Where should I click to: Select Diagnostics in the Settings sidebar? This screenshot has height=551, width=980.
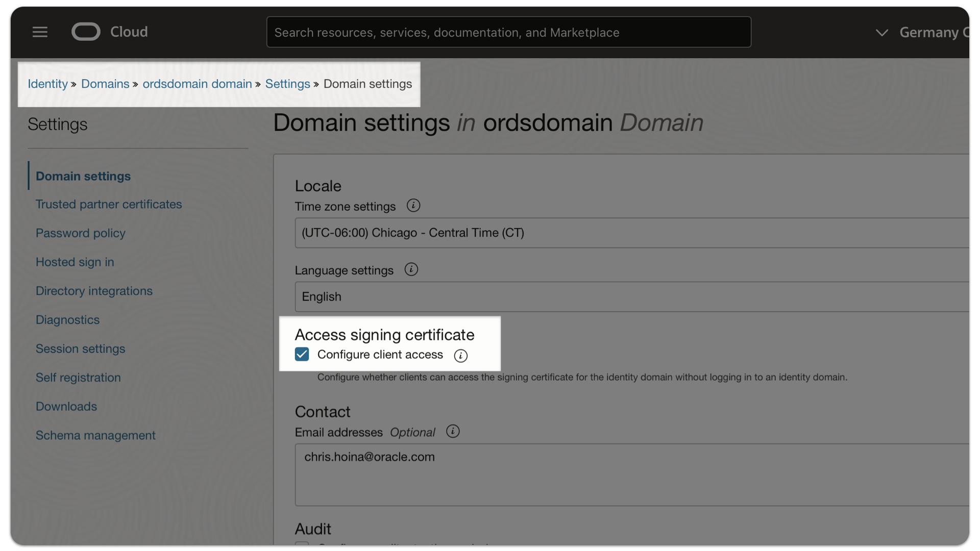pyautogui.click(x=67, y=319)
